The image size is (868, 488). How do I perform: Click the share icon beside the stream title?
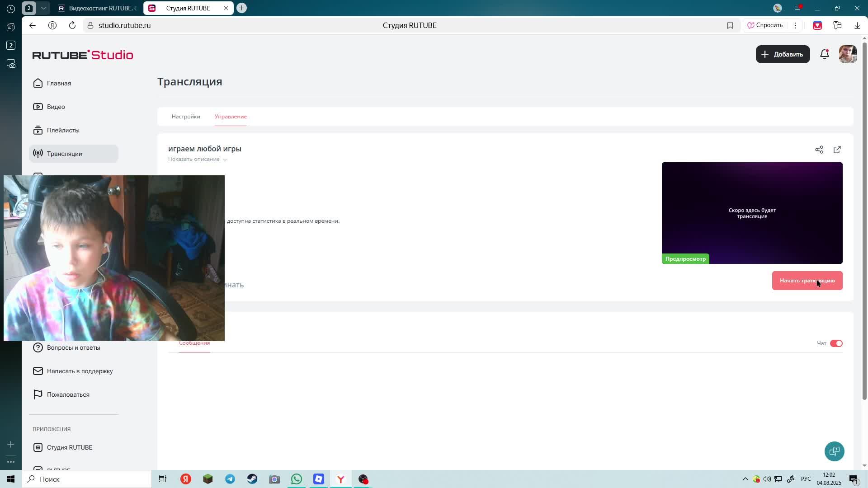(819, 150)
